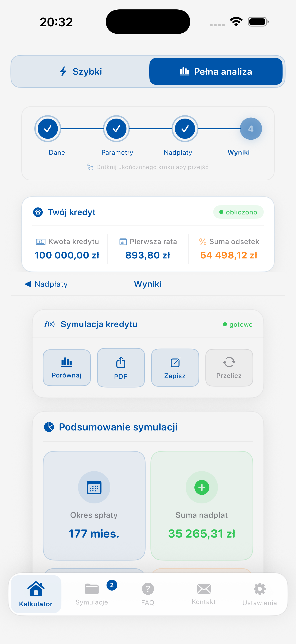This screenshot has height=644, width=296.
Task: Open the Kontakt tab
Action: pyautogui.click(x=204, y=594)
